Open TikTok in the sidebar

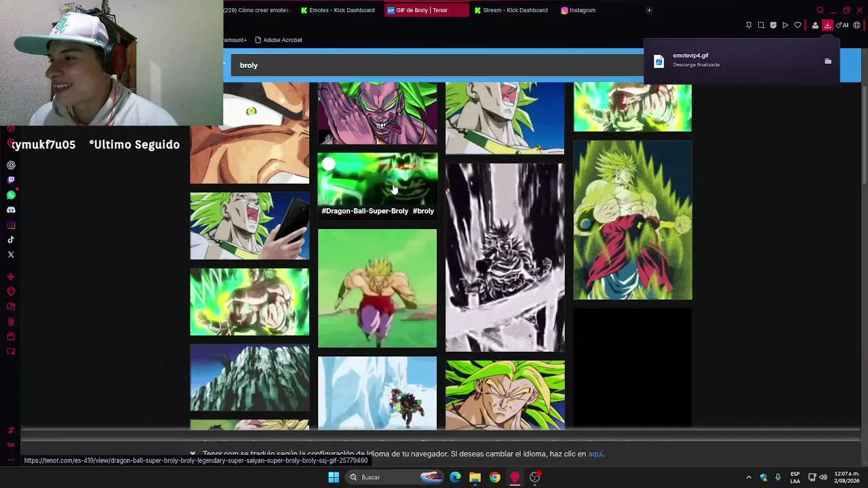click(x=11, y=239)
